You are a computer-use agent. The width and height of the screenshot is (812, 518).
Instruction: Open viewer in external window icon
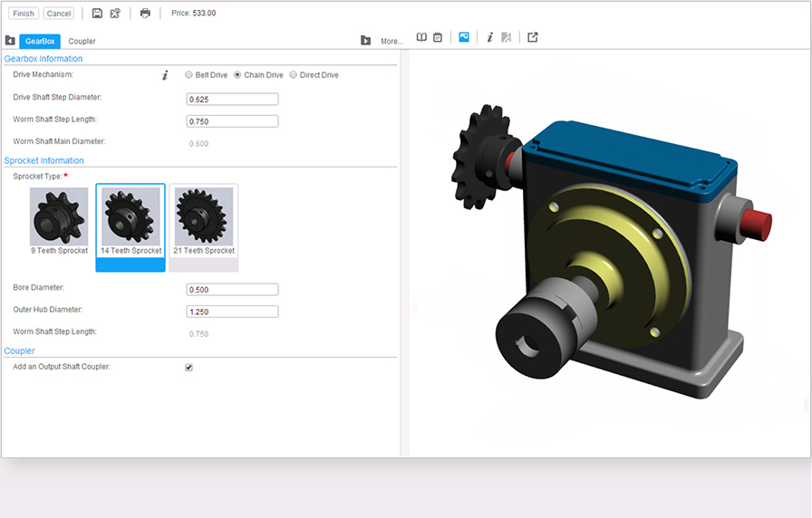533,38
